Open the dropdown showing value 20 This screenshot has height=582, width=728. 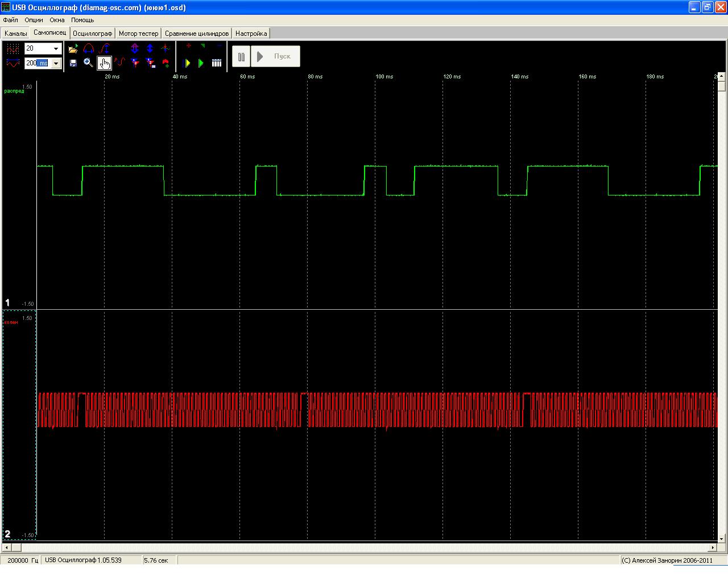pyautogui.click(x=56, y=49)
